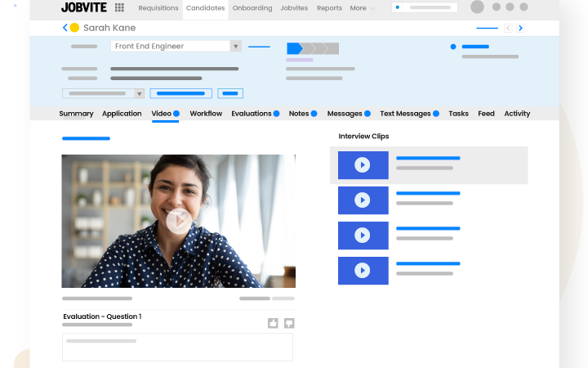Click the blue link beside job dropdown

coord(259,47)
